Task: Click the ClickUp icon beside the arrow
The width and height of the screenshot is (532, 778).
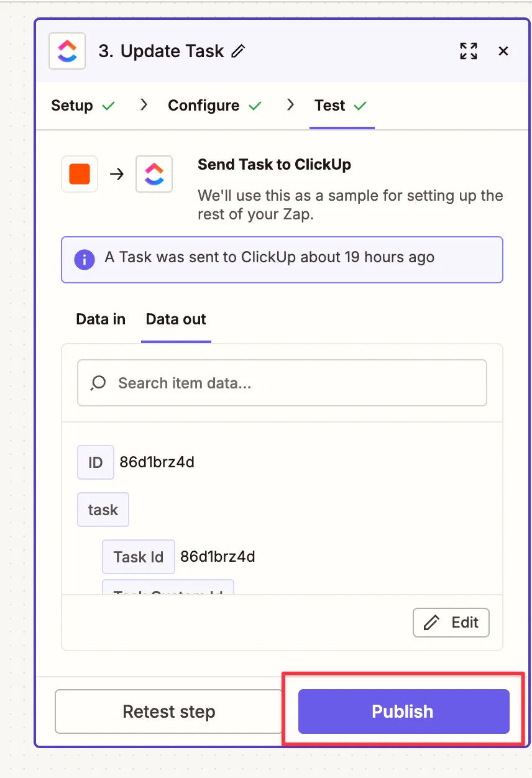Action: pos(154,174)
